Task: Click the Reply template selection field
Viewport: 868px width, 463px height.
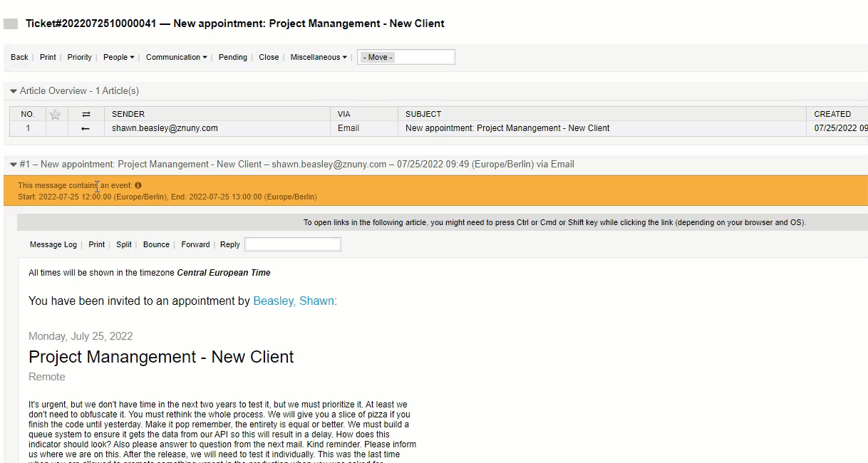Action: click(x=292, y=244)
